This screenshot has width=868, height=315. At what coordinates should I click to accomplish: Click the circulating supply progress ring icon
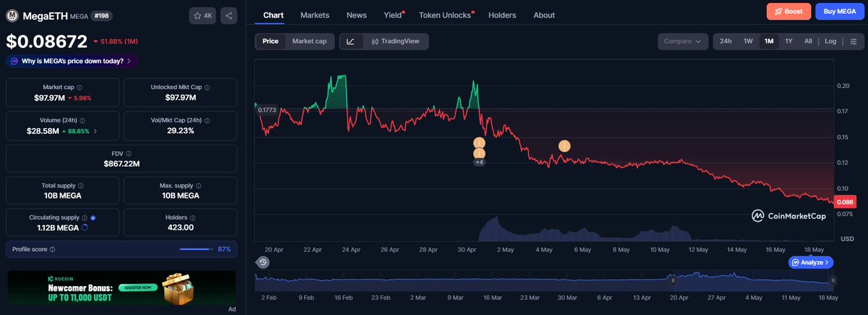pos(86,227)
